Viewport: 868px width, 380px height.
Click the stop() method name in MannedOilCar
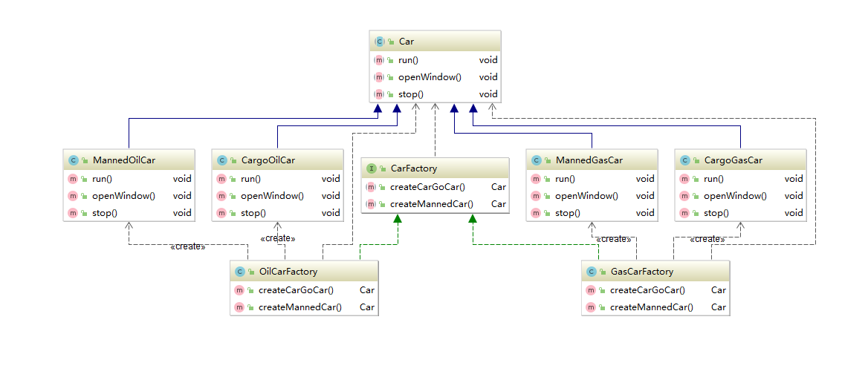pos(105,213)
